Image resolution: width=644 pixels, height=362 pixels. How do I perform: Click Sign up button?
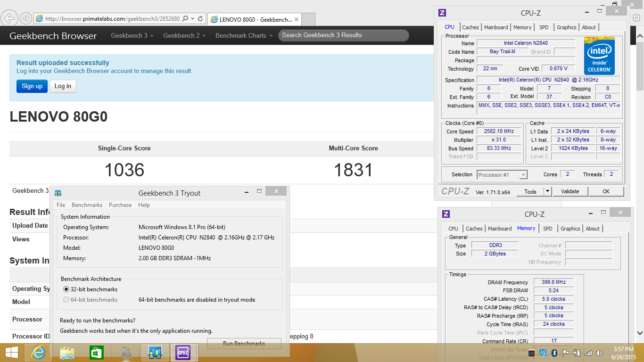coord(32,86)
